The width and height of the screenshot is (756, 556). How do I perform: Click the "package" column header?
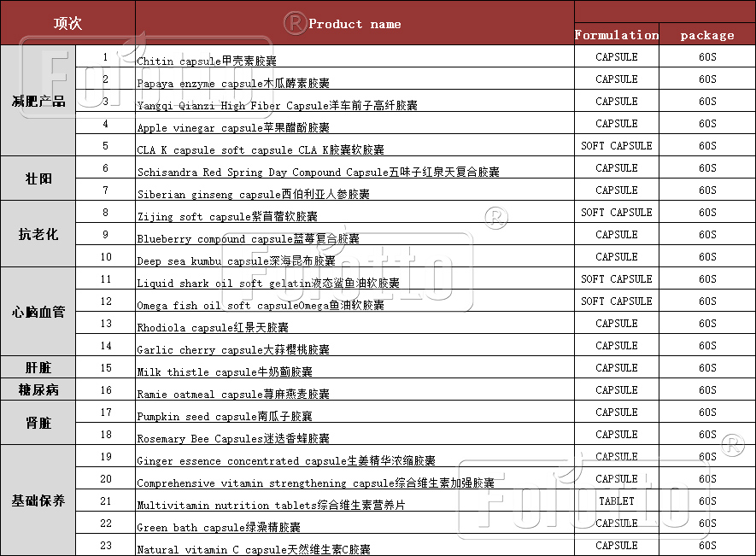point(707,35)
